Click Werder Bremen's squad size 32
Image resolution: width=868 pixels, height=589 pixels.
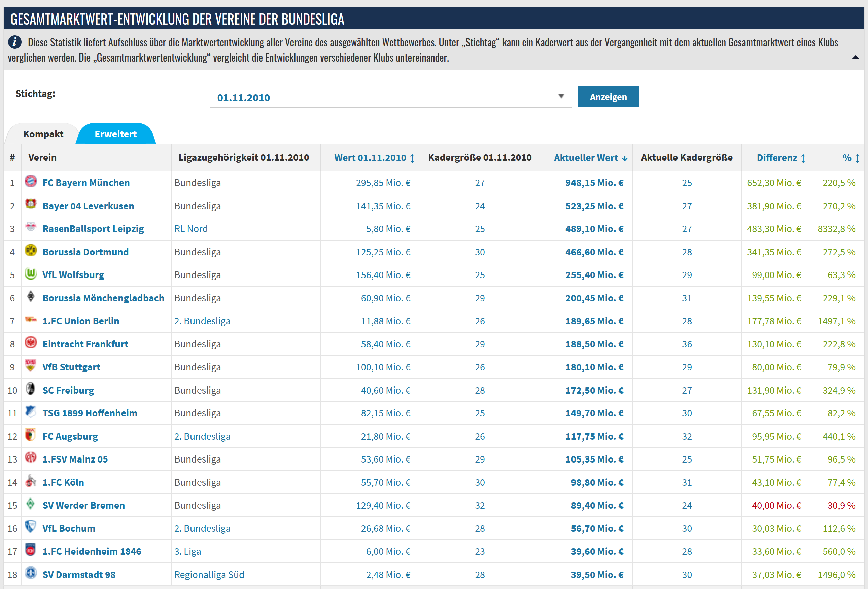[480, 505]
